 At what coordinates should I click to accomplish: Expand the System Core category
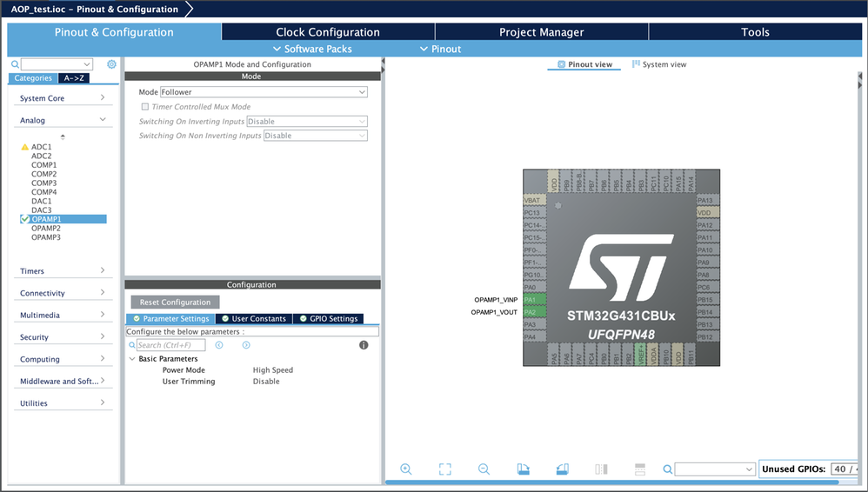coord(103,97)
